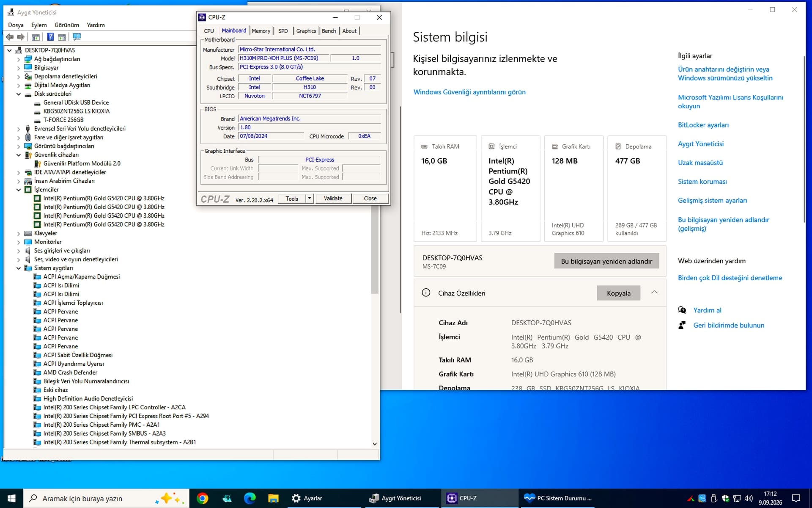Open File Explorer from the taskbar

[x=273, y=498]
